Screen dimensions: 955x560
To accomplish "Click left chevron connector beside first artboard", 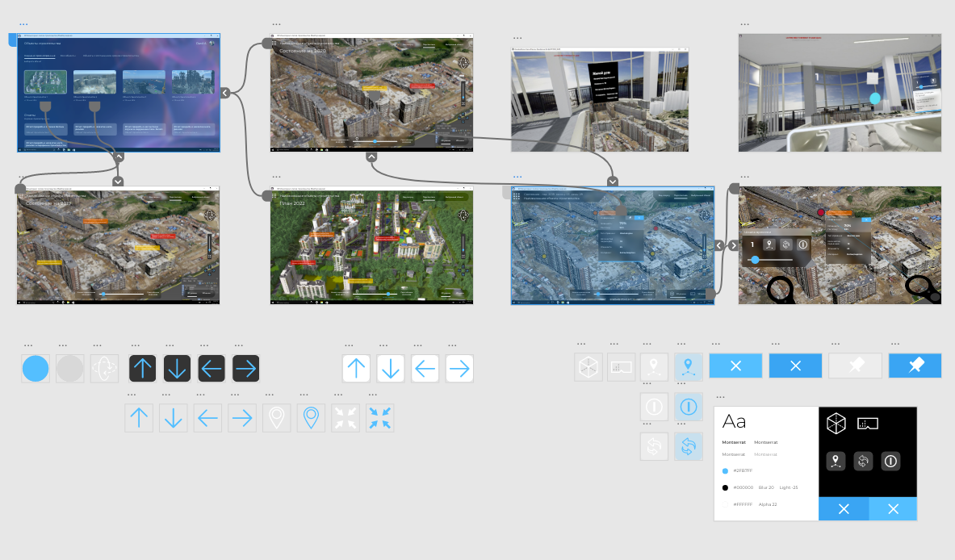I will (x=225, y=93).
